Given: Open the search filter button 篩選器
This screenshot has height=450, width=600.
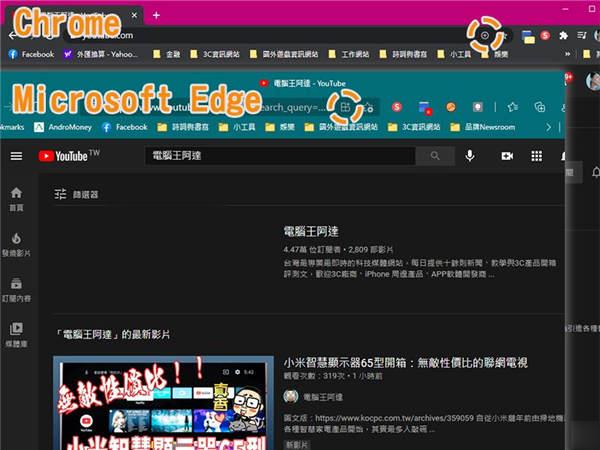Looking at the screenshot, I should pos(76,194).
